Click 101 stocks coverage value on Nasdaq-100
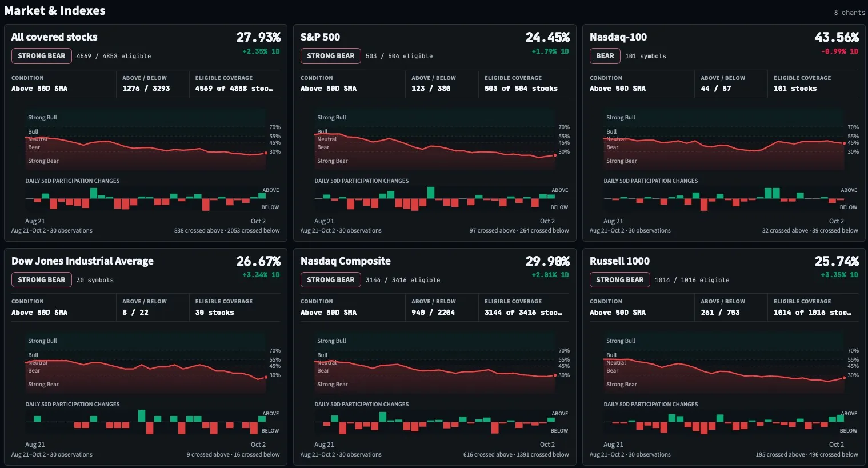 (x=795, y=89)
